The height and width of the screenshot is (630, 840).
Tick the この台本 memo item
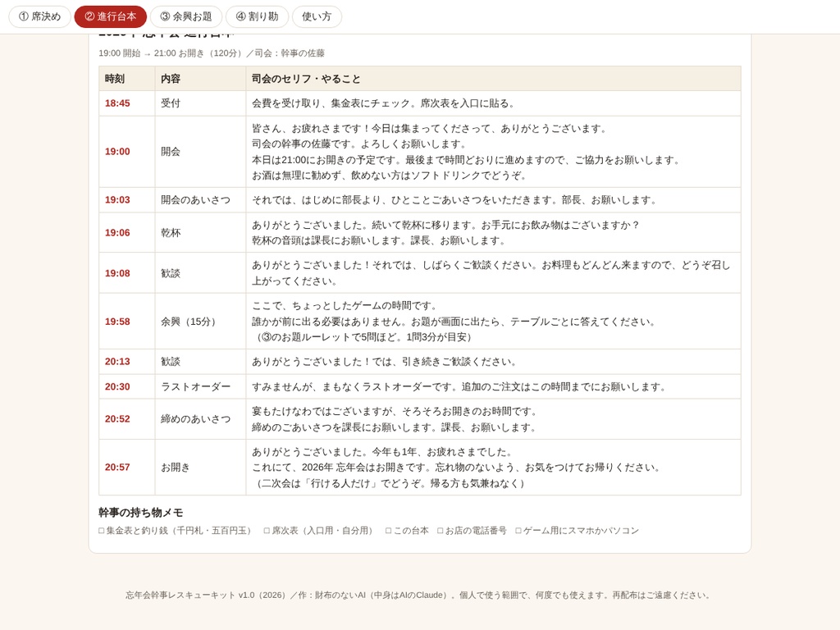(x=407, y=531)
